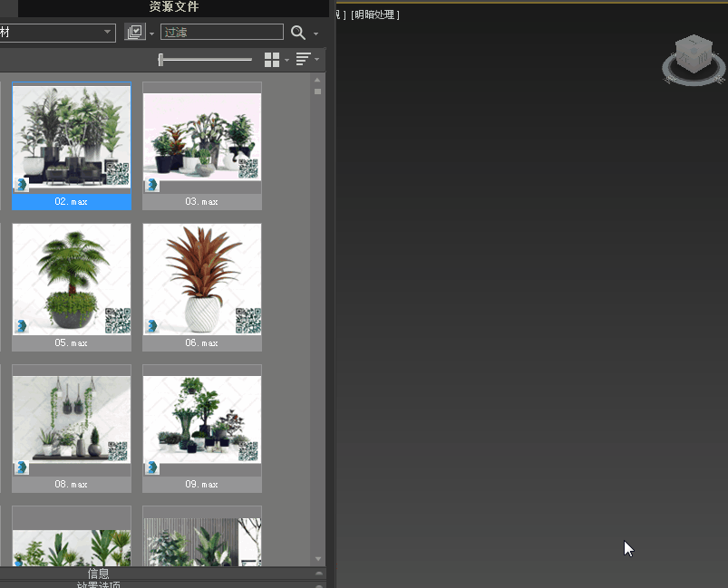Click the search magnifier icon

[x=297, y=33]
